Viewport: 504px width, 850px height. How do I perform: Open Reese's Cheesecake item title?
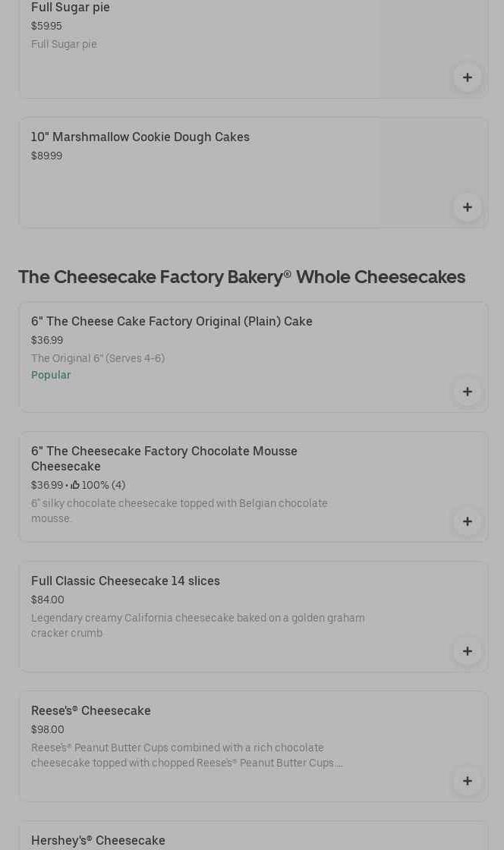click(91, 711)
